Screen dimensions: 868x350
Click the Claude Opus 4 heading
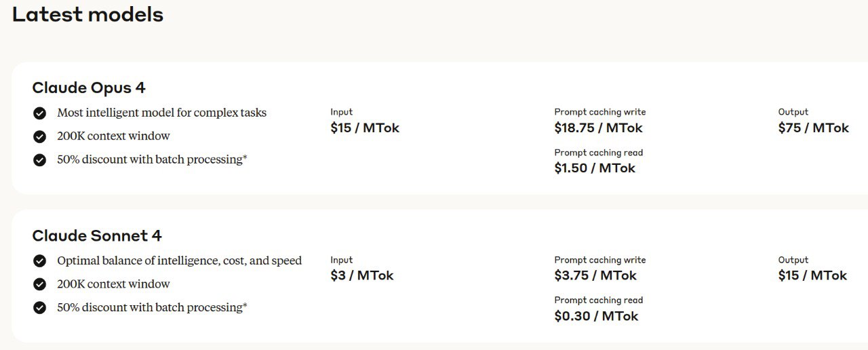tap(89, 87)
